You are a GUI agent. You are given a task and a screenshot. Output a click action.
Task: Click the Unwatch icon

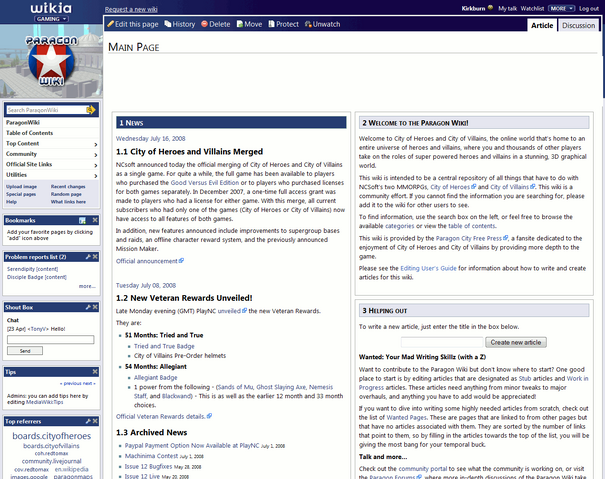point(308,24)
